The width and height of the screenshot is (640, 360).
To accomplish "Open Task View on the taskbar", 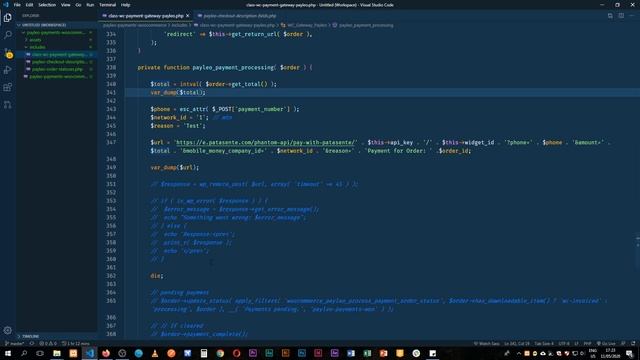I will 40,353.
